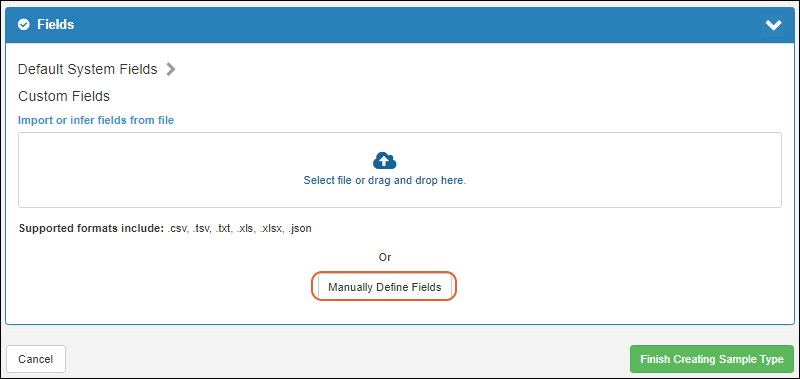
Task: Collapse the Fields panel with the header chevron
Action: [x=773, y=25]
